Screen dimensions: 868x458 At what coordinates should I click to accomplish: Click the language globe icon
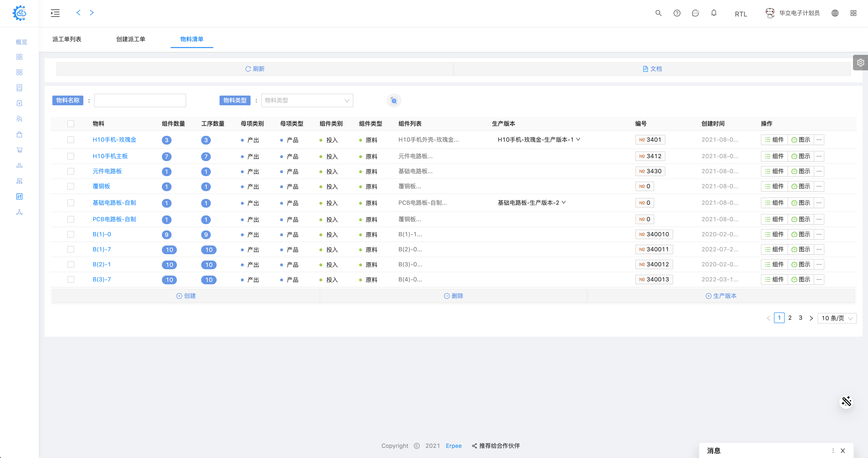tap(835, 13)
